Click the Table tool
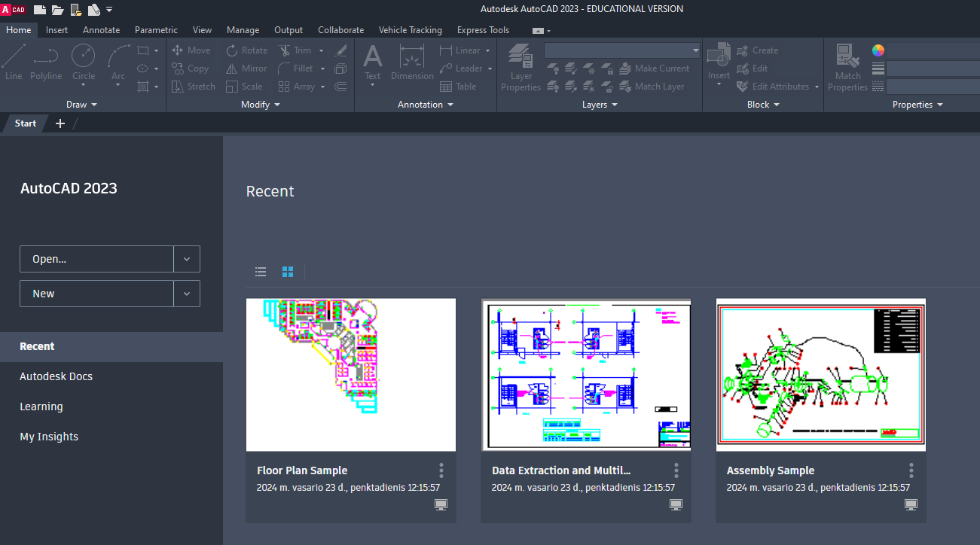The width and height of the screenshot is (980, 545). pos(458,87)
